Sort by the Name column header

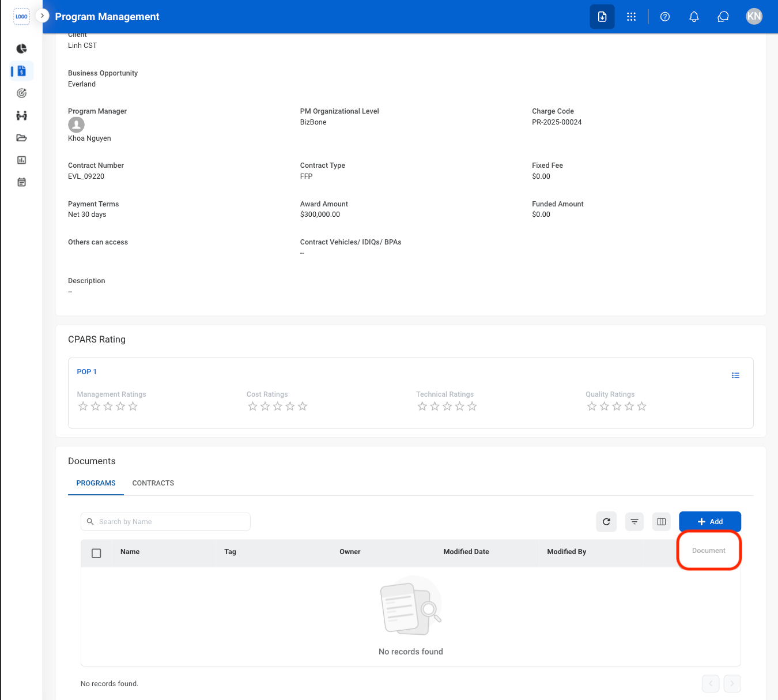[x=130, y=552]
